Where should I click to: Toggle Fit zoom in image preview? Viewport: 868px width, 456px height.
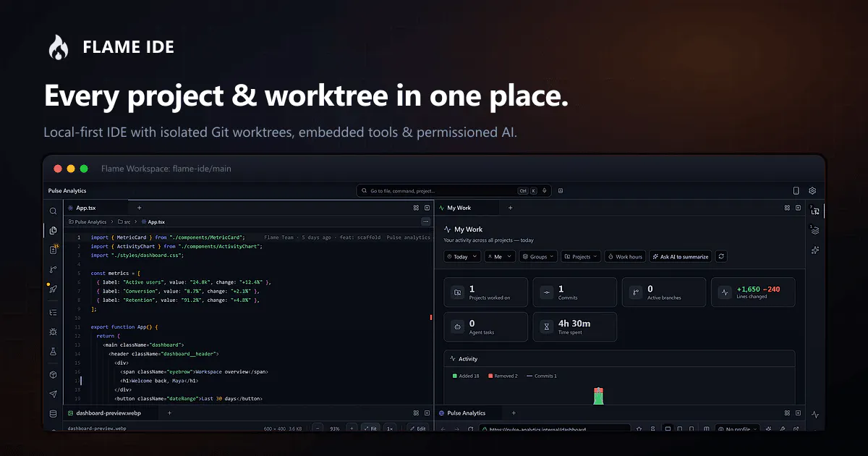(x=370, y=428)
